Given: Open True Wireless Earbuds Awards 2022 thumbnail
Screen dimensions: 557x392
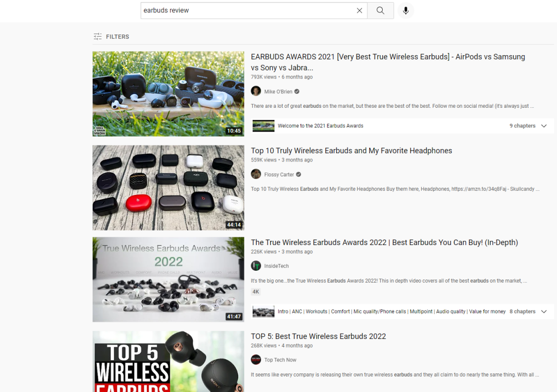Looking at the screenshot, I should pyautogui.click(x=168, y=280).
